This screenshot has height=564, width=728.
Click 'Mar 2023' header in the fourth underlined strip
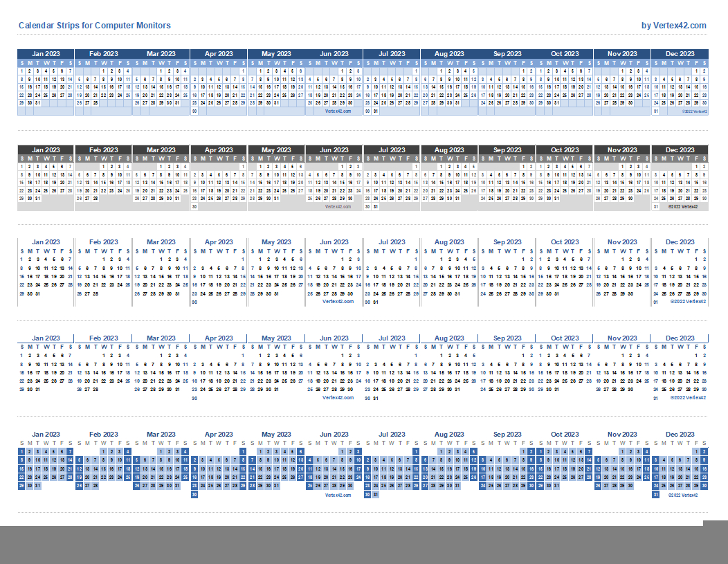(161, 338)
